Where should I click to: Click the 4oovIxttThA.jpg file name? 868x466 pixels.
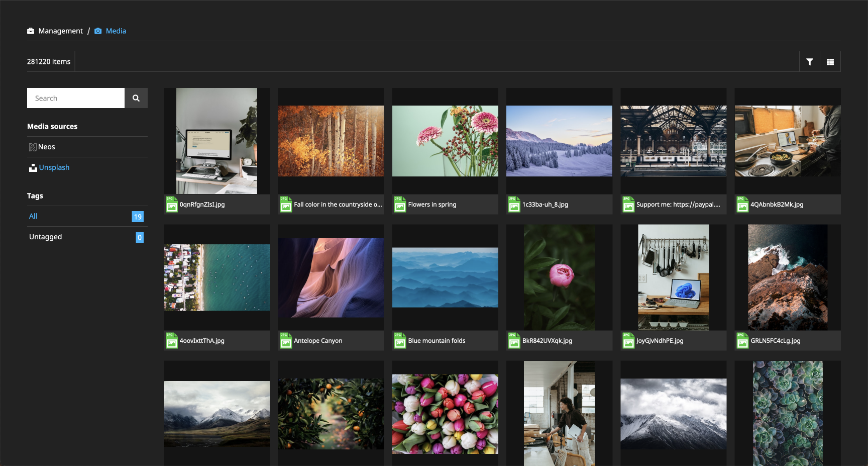(x=202, y=341)
